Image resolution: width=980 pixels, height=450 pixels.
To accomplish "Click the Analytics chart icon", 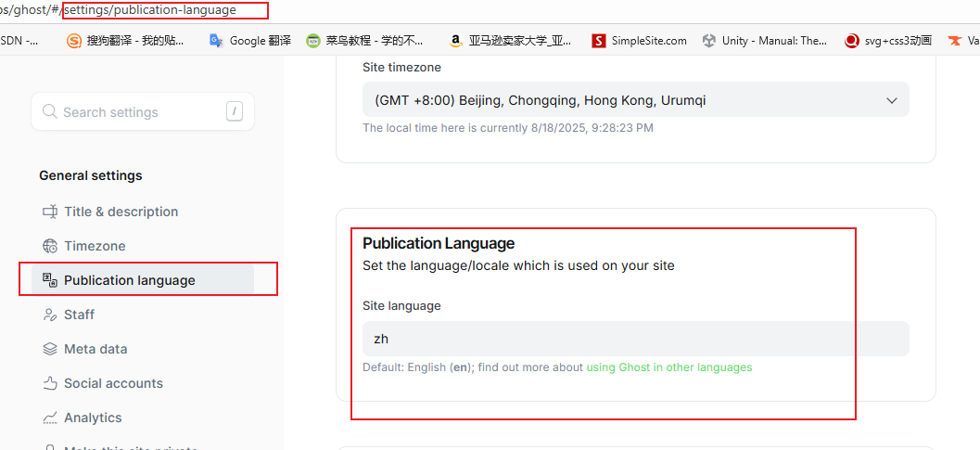I will (50, 418).
